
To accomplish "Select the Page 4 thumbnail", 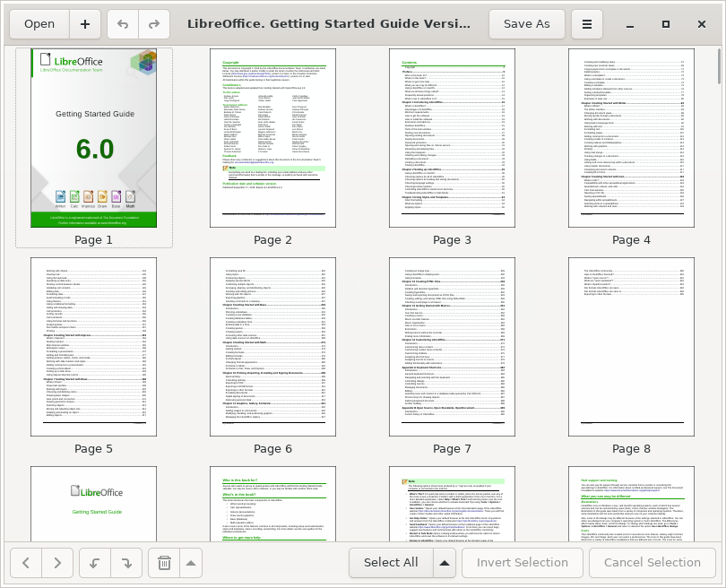I will click(x=631, y=138).
